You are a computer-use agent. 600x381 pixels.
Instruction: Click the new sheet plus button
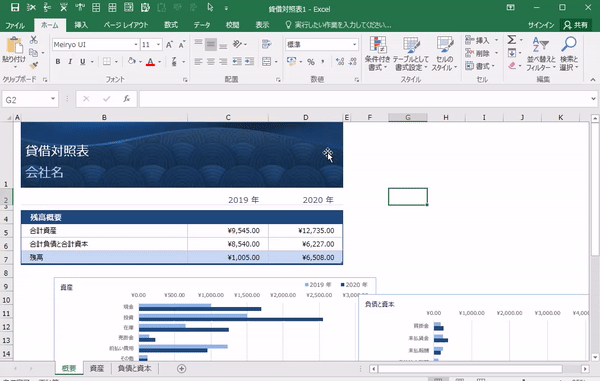pyautogui.click(x=182, y=368)
